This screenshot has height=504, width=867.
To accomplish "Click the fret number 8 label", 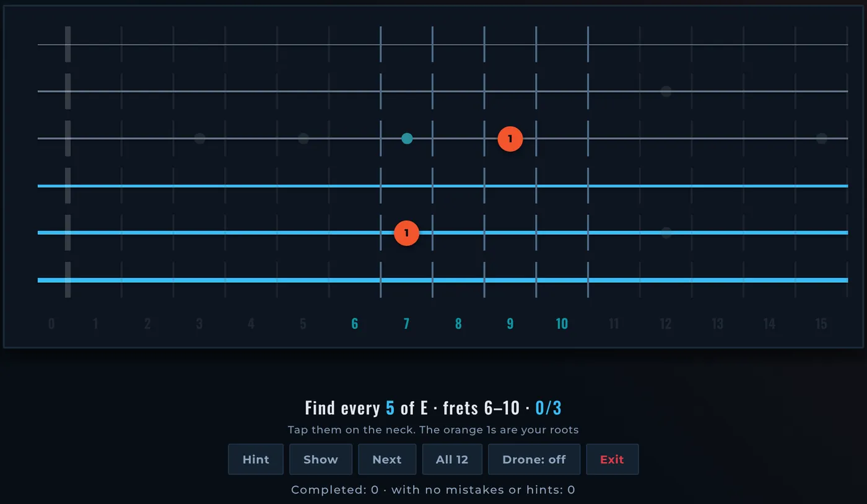I will click(x=458, y=324).
